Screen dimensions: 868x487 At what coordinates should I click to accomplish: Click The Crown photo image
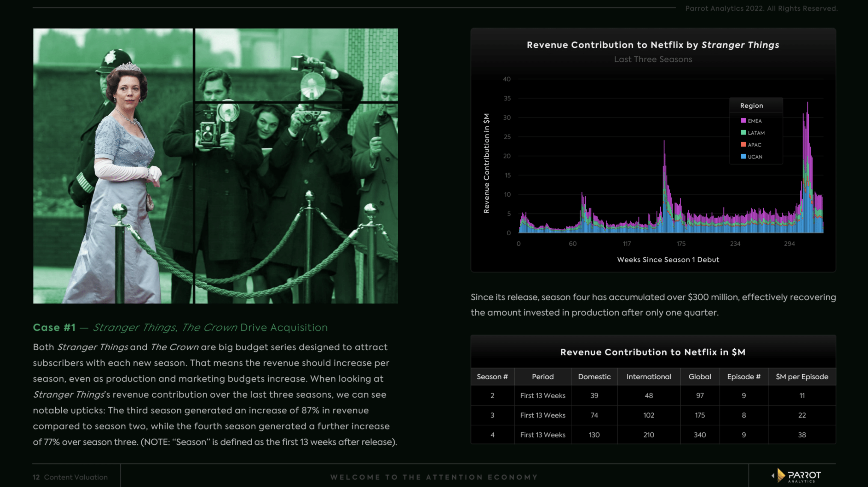coord(215,166)
